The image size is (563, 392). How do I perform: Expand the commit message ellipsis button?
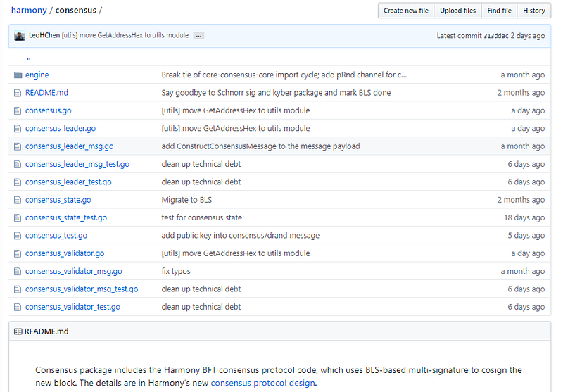pyautogui.click(x=198, y=35)
